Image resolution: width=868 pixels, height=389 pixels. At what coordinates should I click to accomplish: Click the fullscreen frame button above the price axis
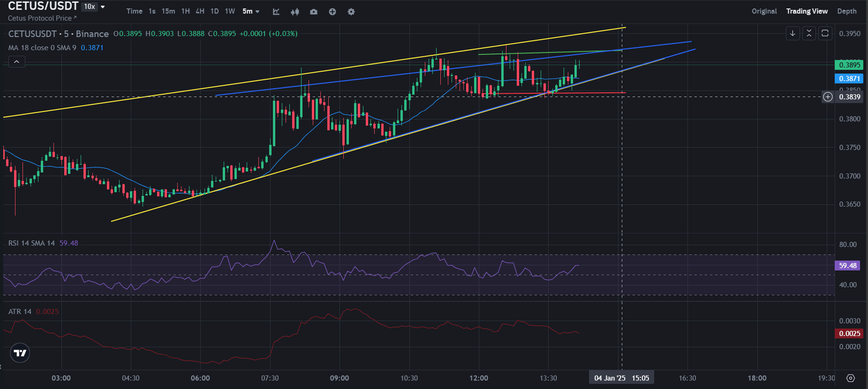point(825,33)
